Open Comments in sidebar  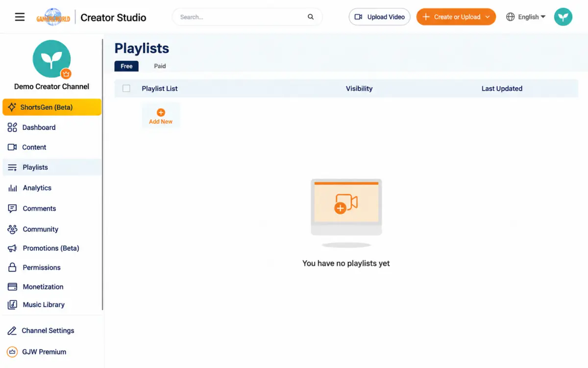click(52, 209)
